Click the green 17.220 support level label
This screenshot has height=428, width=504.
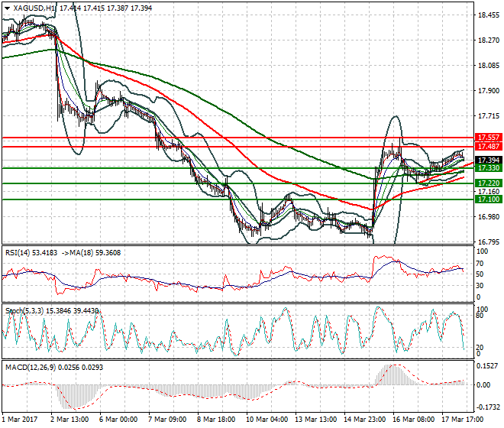point(489,183)
